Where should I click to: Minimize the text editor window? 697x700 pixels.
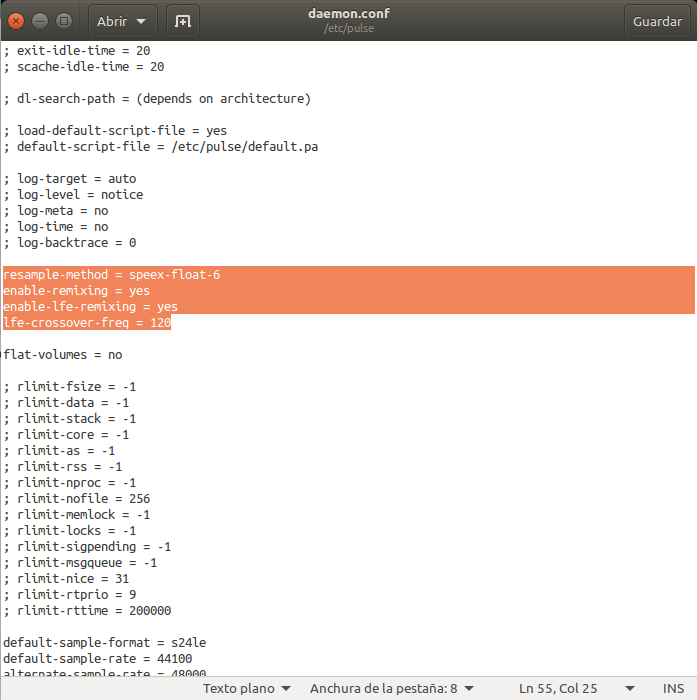coord(41,21)
